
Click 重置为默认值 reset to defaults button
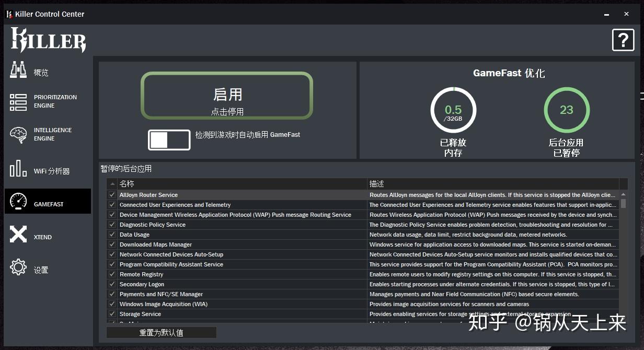[x=161, y=333]
